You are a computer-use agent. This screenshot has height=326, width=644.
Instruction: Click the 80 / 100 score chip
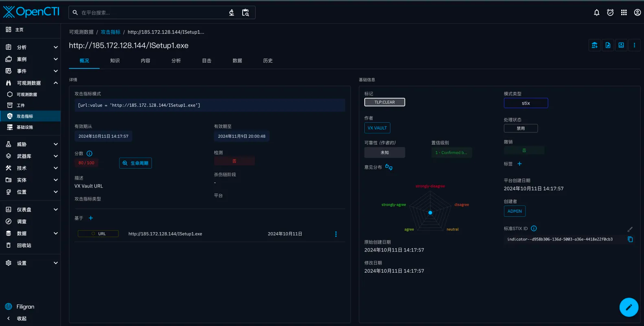coord(86,163)
